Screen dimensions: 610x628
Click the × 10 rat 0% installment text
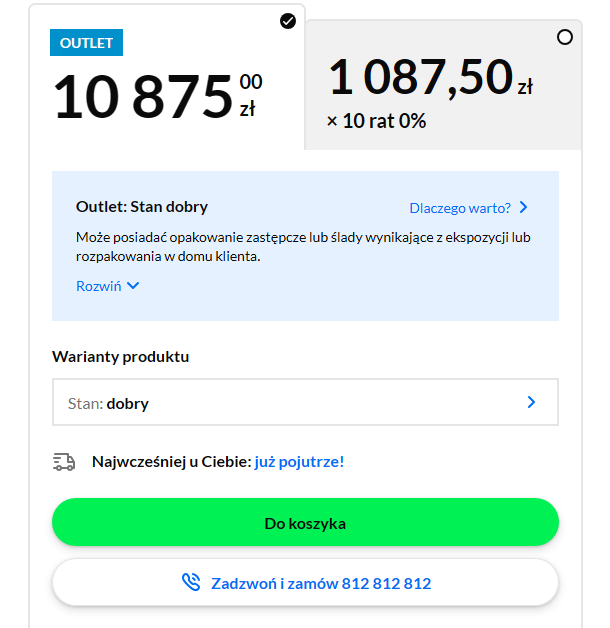(376, 121)
